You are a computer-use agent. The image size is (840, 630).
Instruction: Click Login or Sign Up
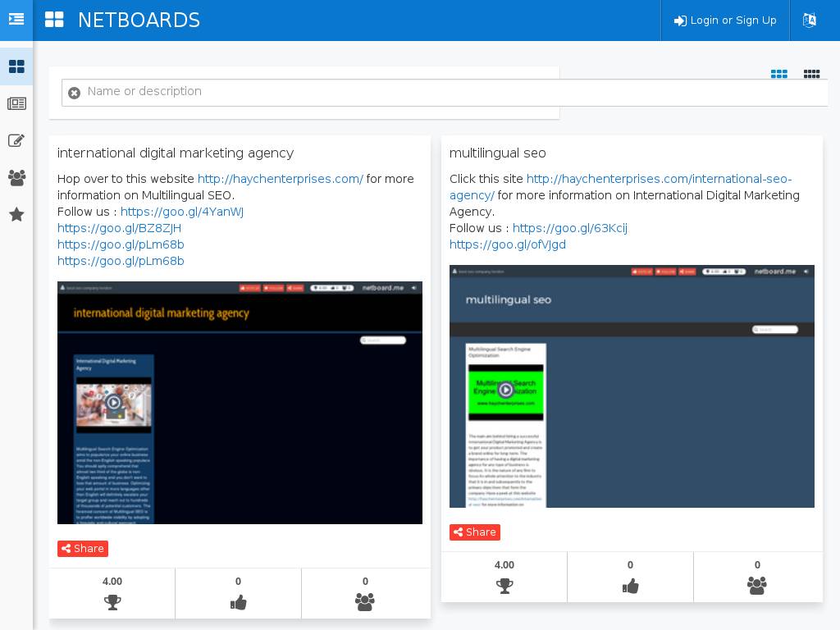(x=725, y=21)
